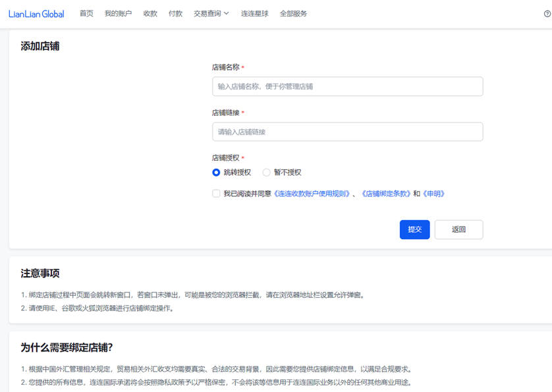
Task: Expand the 交易查询 dropdown menu
Action: [x=211, y=14]
